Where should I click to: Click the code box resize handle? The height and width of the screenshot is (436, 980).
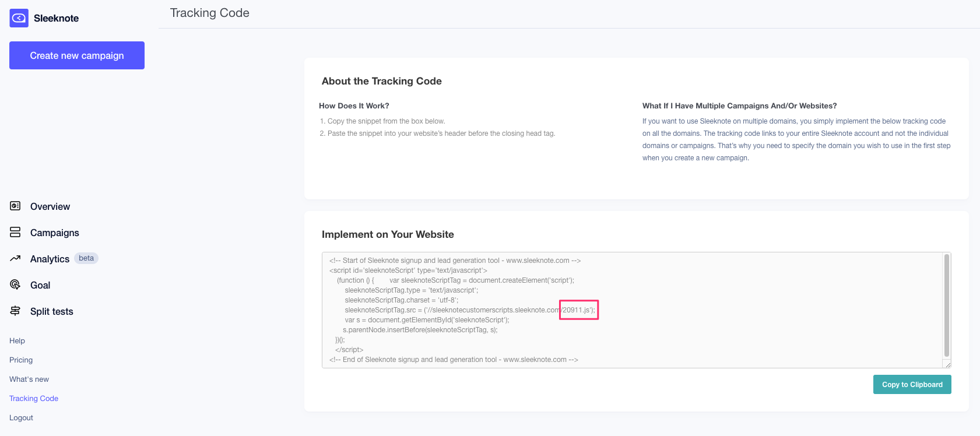[x=947, y=364]
